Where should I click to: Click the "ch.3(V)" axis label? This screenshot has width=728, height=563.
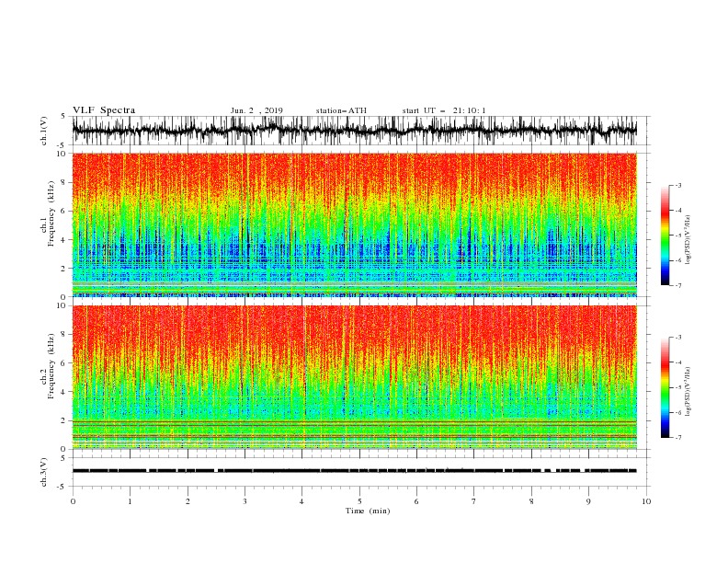point(44,472)
